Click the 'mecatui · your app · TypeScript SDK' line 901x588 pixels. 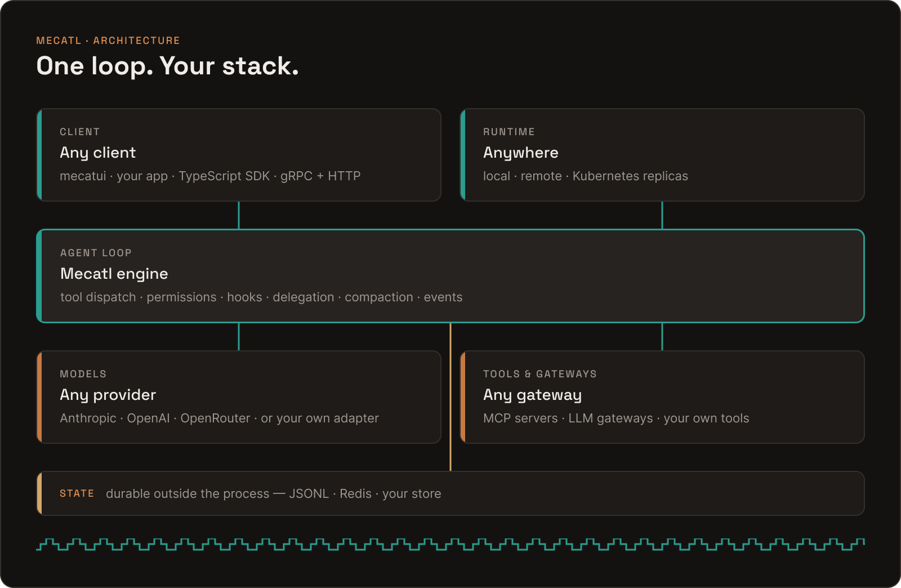210,176
